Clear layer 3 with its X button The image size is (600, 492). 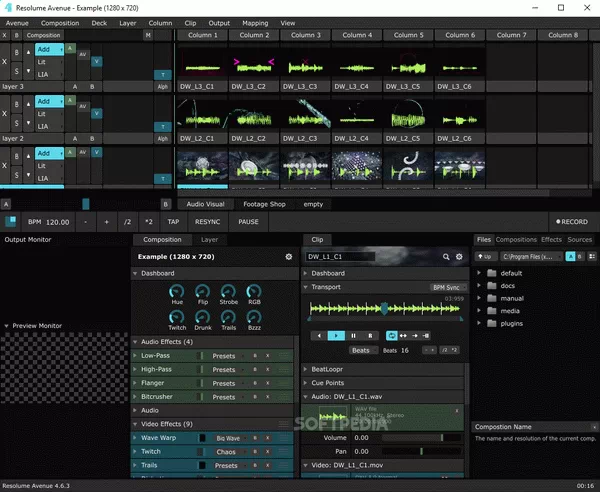click(x=5, y=62)
